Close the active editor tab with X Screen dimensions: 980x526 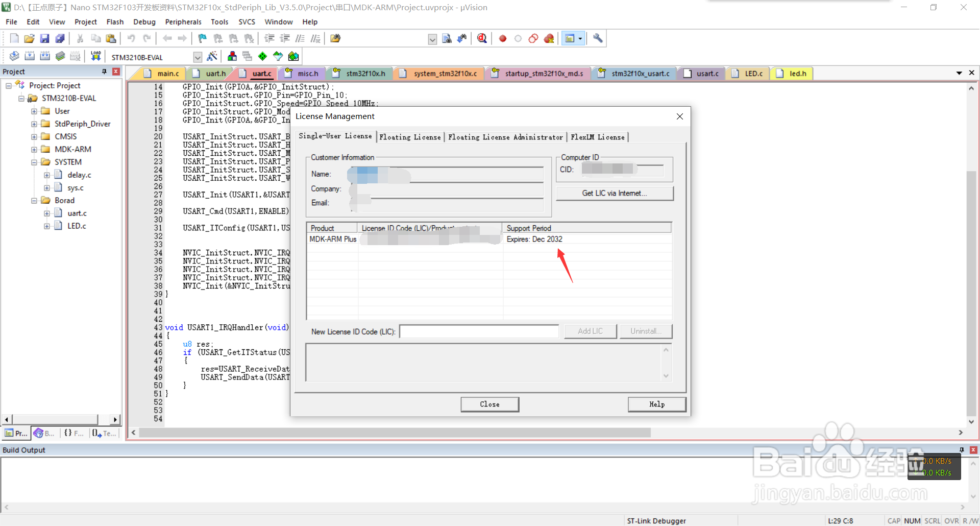[972, 73]
